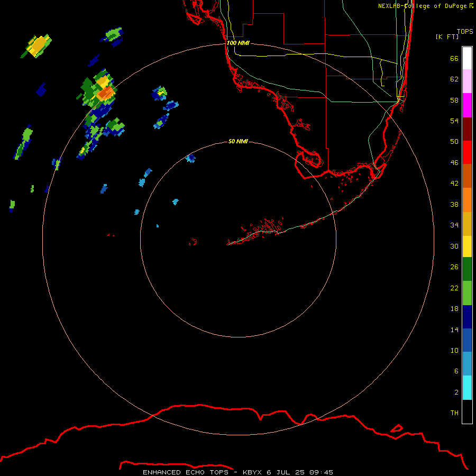The width and height of the screenshot is (476, 476).
Task: Click the '50' legend value
Action: pos(454,142)
